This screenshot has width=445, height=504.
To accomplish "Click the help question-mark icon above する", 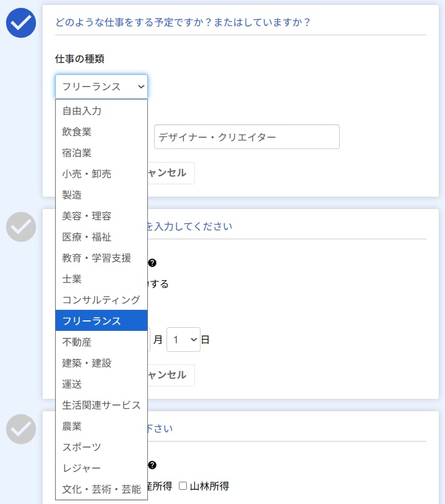I will pos(152,263).
